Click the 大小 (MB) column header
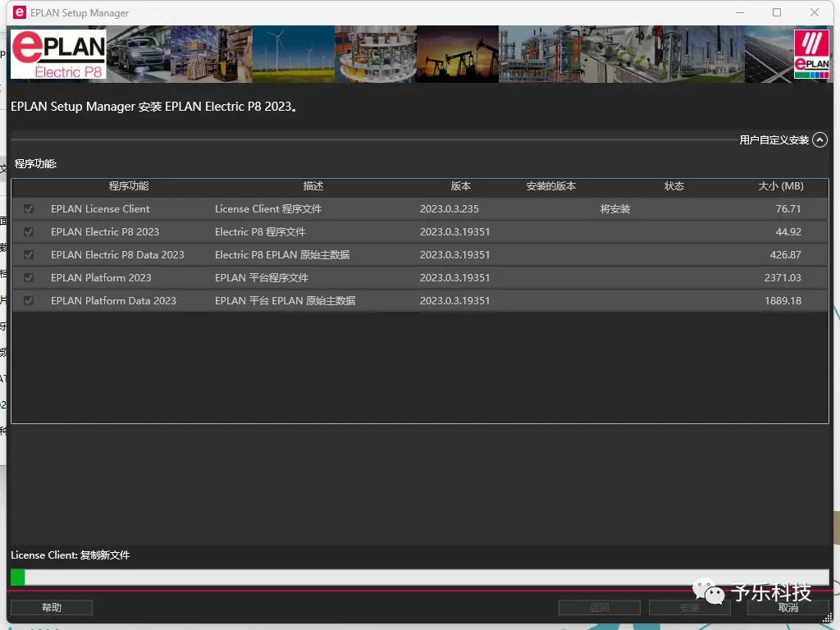Viewport: 840px width, 630px height. tap(781, 186)
